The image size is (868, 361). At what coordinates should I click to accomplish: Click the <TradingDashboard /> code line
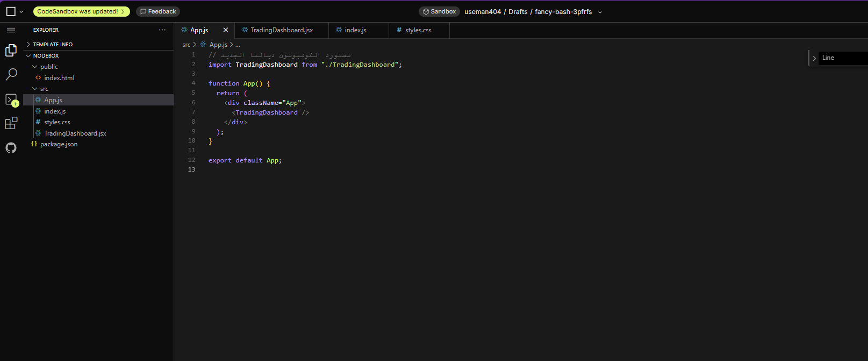[x=270, y=112]
